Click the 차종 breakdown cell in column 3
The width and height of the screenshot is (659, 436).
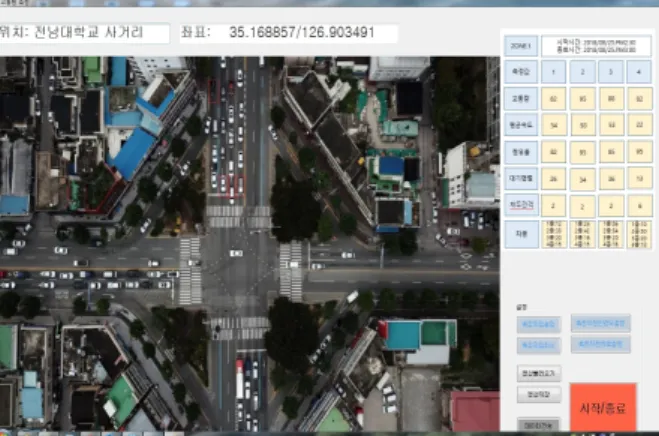[x=611, y=234]
